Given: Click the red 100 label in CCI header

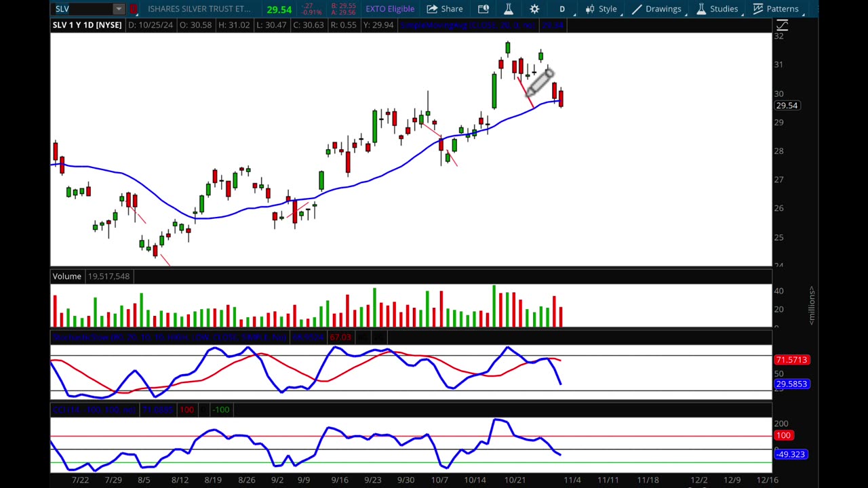Looking at the screenshot, I should pyautogui.click(x=186, y=409).
